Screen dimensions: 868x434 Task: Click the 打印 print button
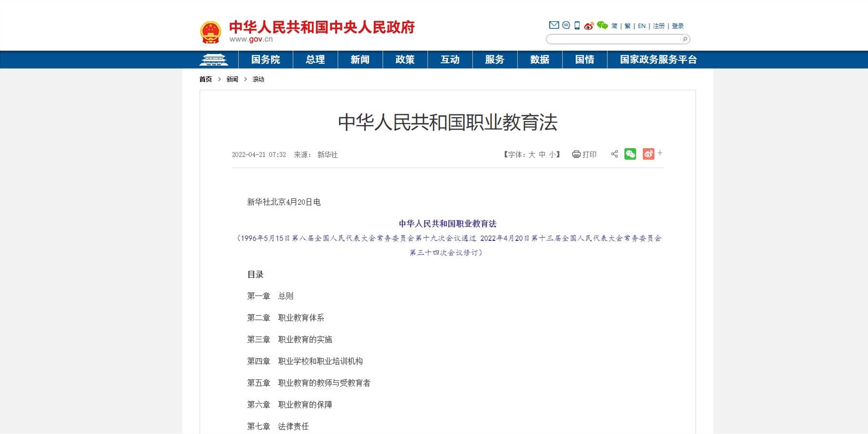584,154
